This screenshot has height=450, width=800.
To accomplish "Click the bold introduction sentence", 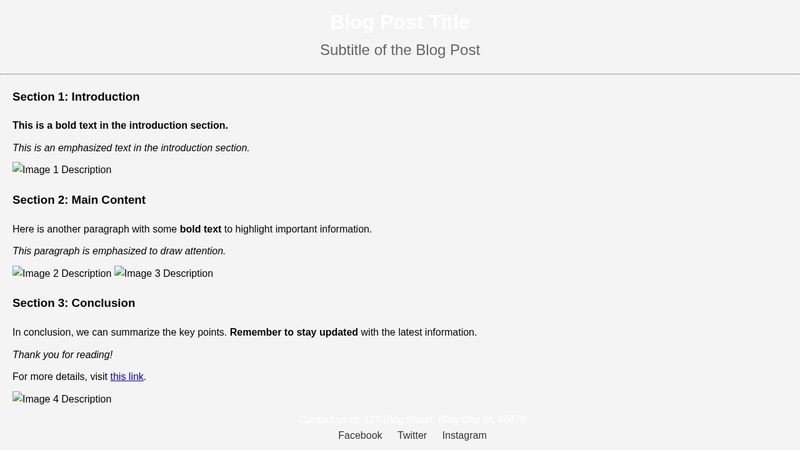I will 120,125.
